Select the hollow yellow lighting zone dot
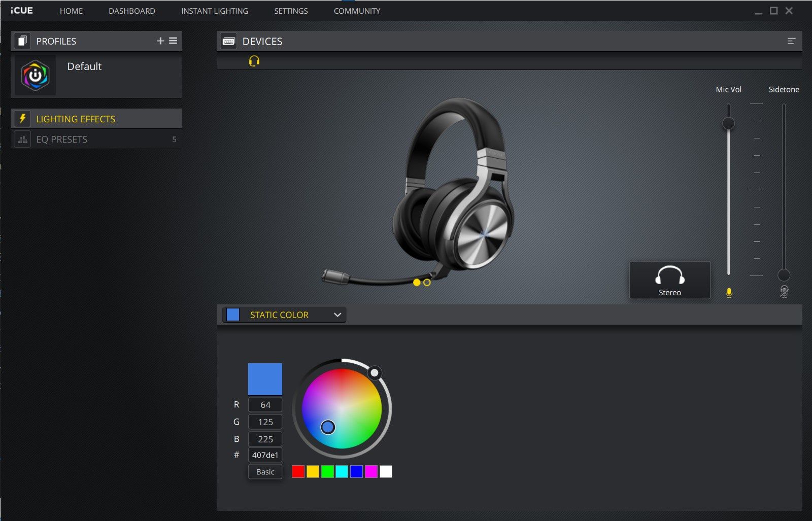This screenshot has height=521, width=812. [x=427, y=283]
